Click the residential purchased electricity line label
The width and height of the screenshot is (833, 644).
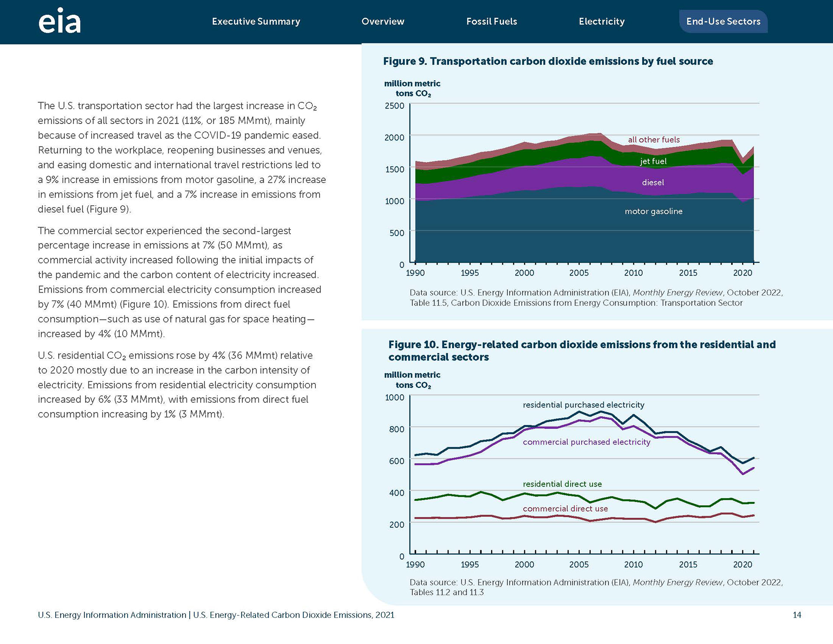click(584, 405)
